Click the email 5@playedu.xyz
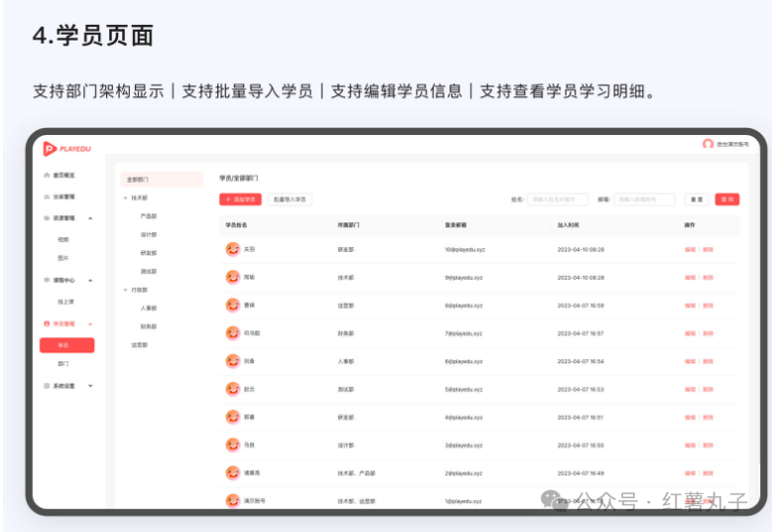The image size is (772, 532). pyautogui.click(x=463, y=389)
